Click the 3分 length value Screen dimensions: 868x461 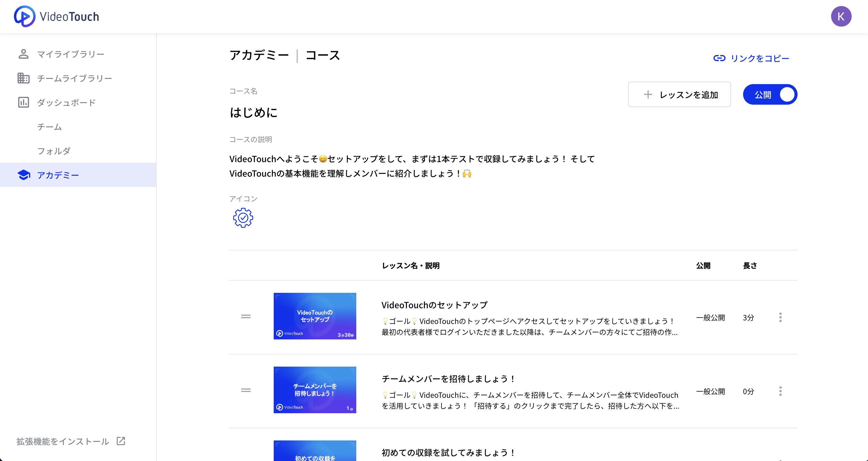[x=748, y=317]
